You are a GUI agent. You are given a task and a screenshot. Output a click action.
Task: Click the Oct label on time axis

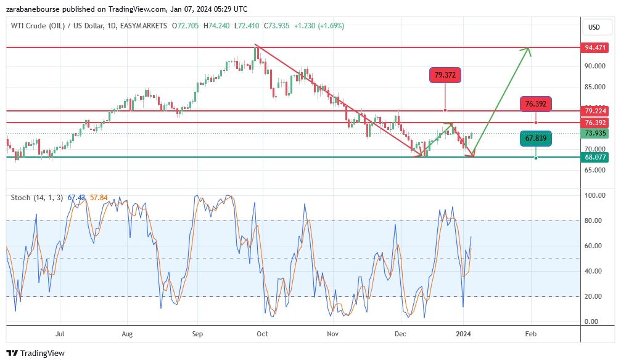(263, 334)
